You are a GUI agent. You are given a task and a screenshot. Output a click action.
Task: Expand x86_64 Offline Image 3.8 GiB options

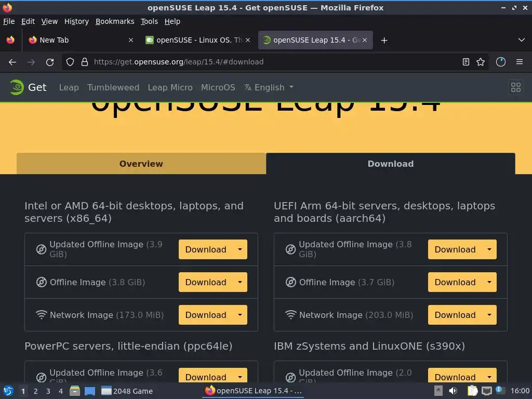(x=240, y=282)
